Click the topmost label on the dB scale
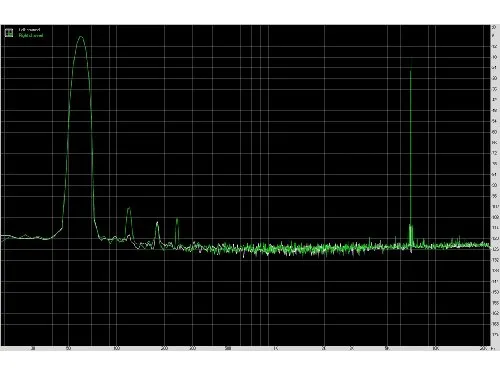The width and height of the screenshot is (500, 375). pos(494,27)
